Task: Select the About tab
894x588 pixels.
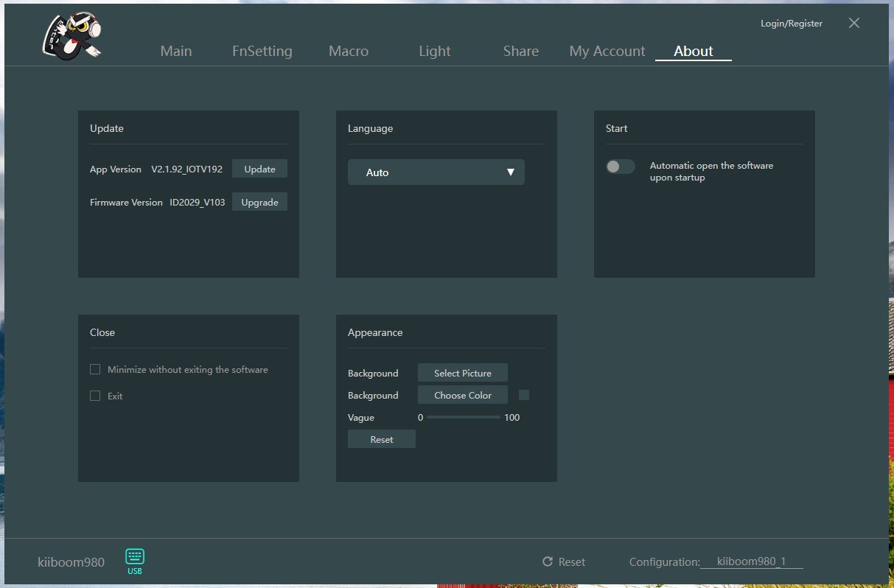Action: point(694,51)
